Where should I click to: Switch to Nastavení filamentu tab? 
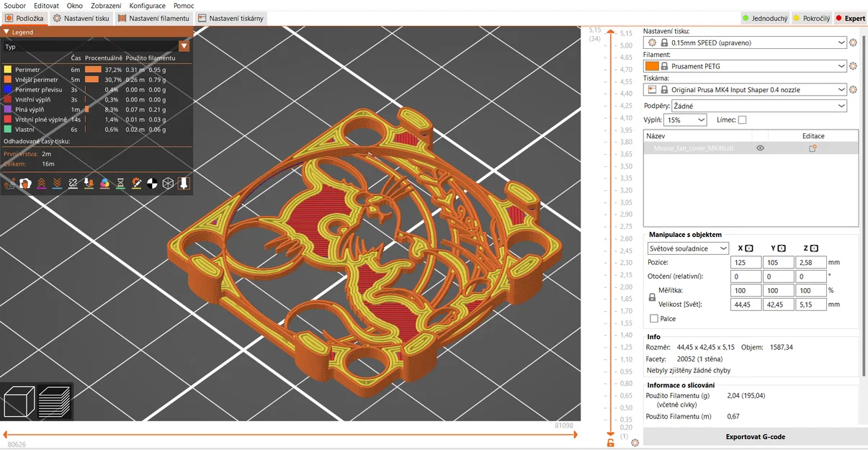153,18
